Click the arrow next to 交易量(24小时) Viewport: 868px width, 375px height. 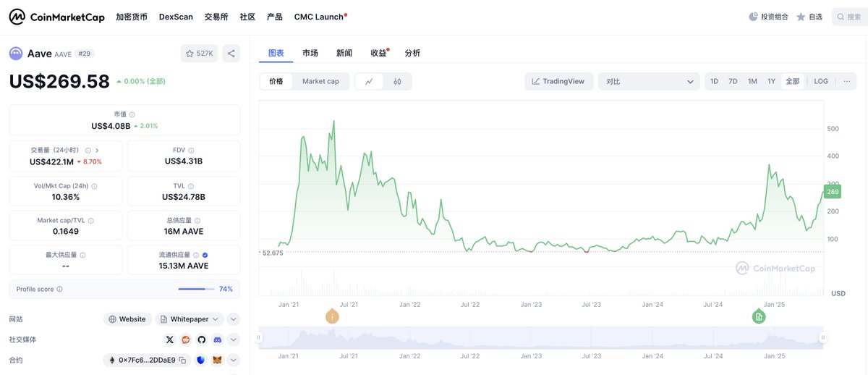(x=98, y=150)
